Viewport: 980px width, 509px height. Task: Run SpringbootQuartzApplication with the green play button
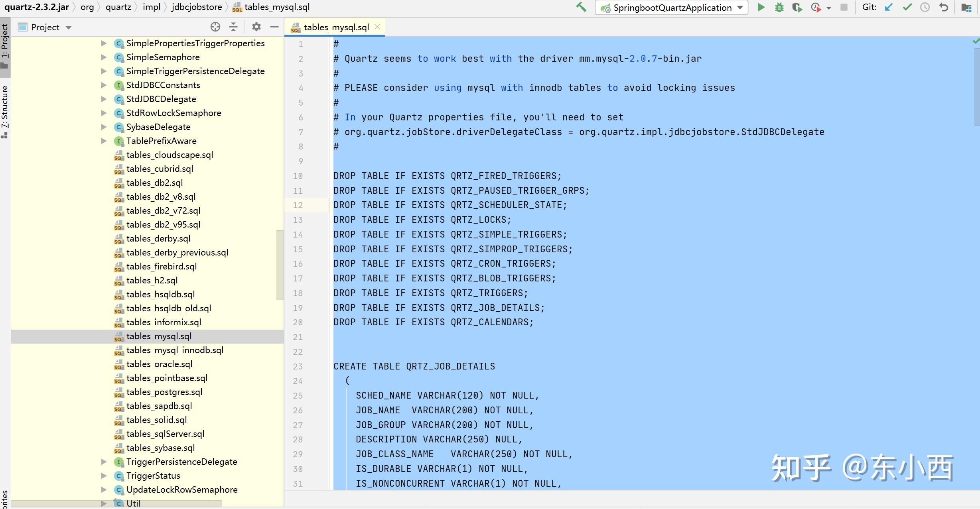coord(761,7)
